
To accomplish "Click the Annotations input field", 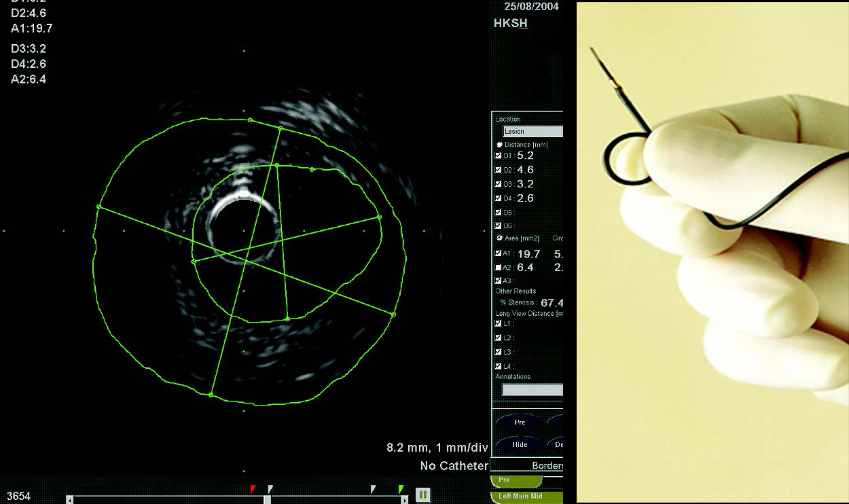I will coord(532,390).
